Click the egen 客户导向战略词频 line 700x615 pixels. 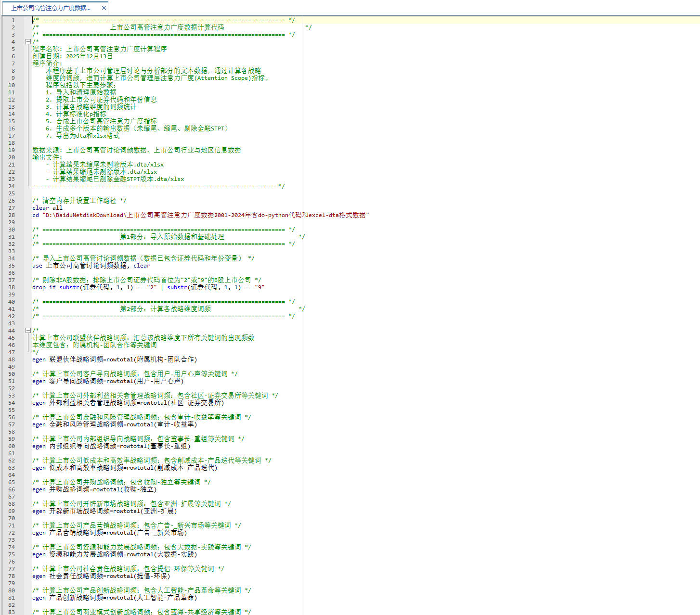(x=108, y=381)
